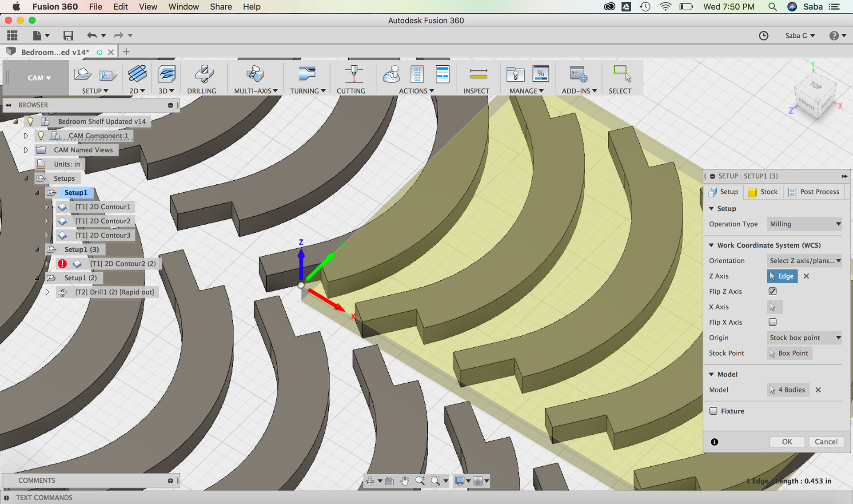Enable the Fixture checkbox
The width and height of the screenshot is (853, 504).
coord(713,411)
